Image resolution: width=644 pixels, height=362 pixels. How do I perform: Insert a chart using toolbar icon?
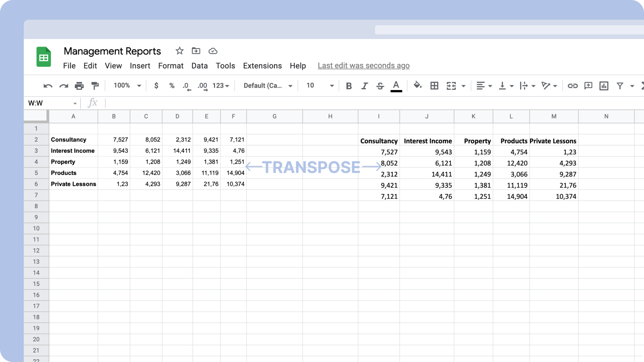click(x=604, y=86)
